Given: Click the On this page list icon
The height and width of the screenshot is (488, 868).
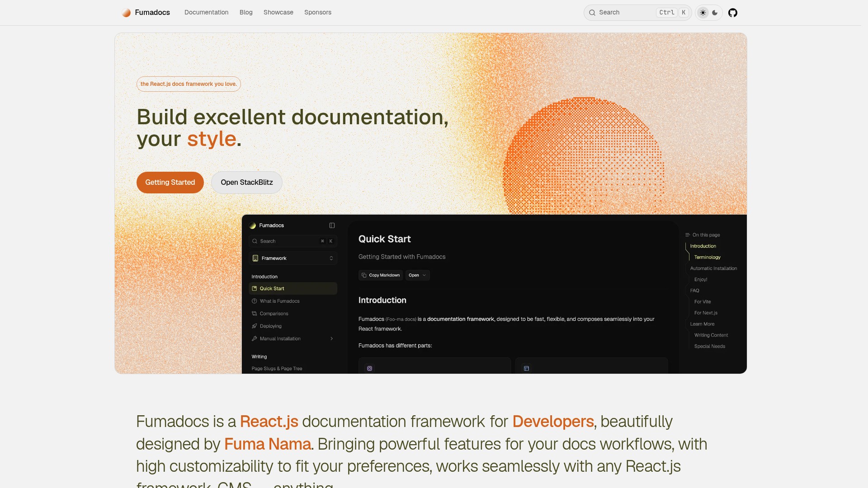Looking at the screenshot, I should pos(688,235).
